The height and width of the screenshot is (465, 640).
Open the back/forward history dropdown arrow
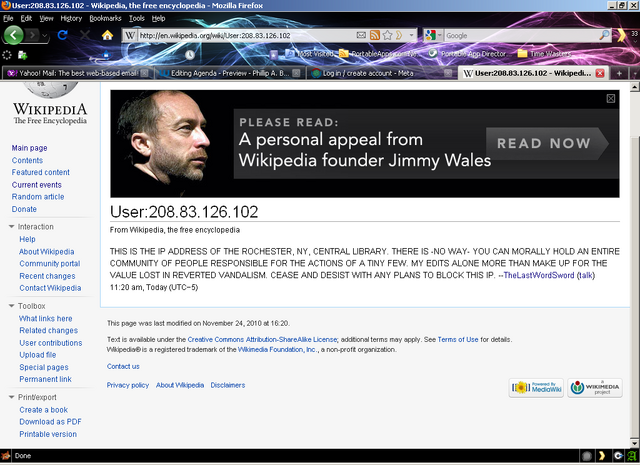pyautogui.click(x=44, y=36)
